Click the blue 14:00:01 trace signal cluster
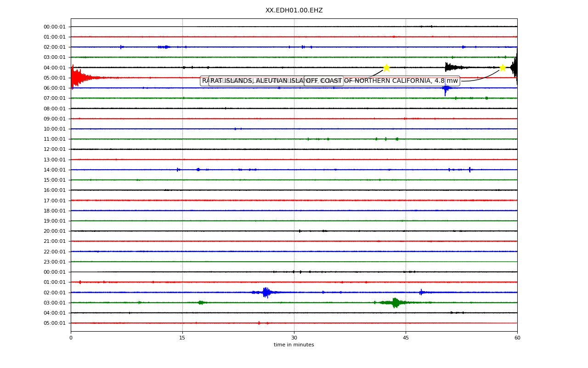This screenshot has width=588, height=368. (x=198, y=170)
